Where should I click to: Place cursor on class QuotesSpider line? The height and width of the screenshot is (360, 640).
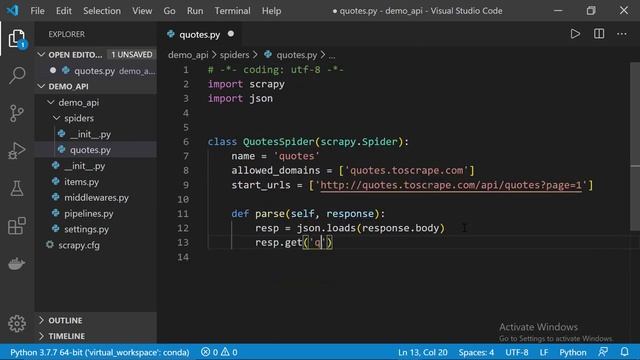pyautogui.click(x=308, y=142)
